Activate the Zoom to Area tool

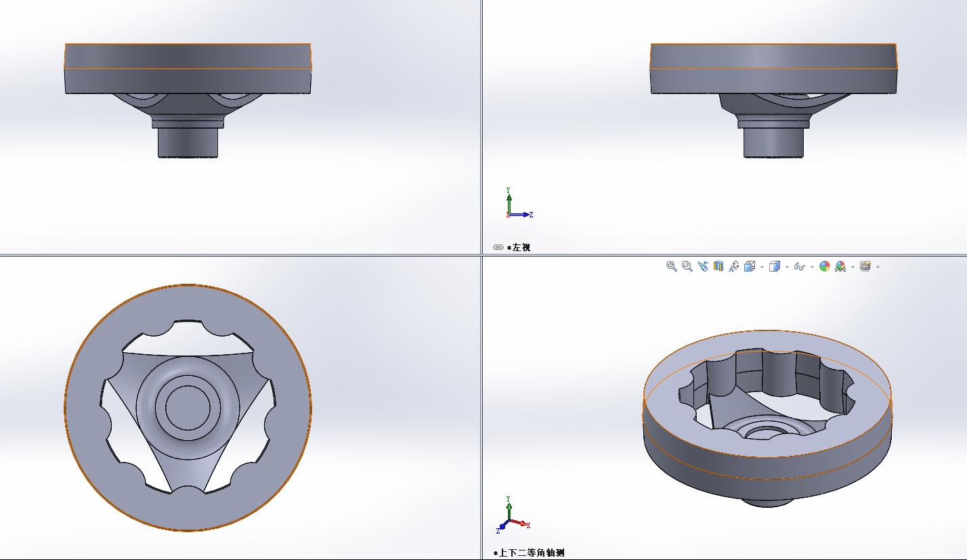(x=687, y=267)
